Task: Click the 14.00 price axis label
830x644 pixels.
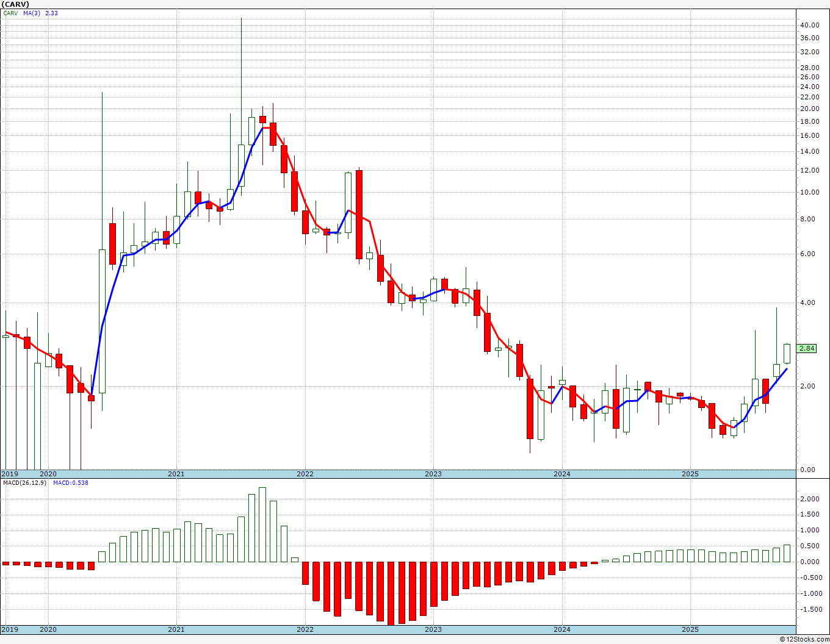Action: tap(809, 152)
